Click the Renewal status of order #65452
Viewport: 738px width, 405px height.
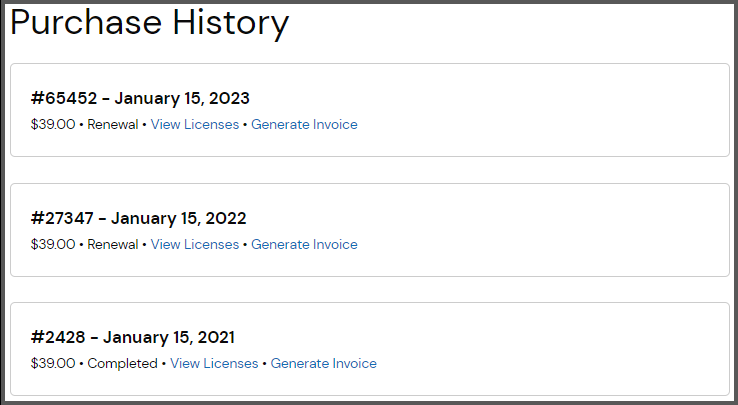click(113, 125)
